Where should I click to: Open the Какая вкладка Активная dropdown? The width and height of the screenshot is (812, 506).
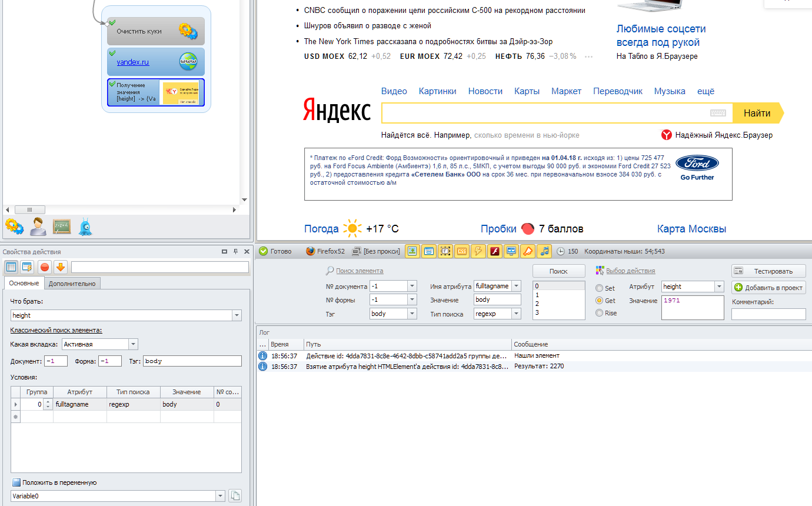click(x=133, y=344)
